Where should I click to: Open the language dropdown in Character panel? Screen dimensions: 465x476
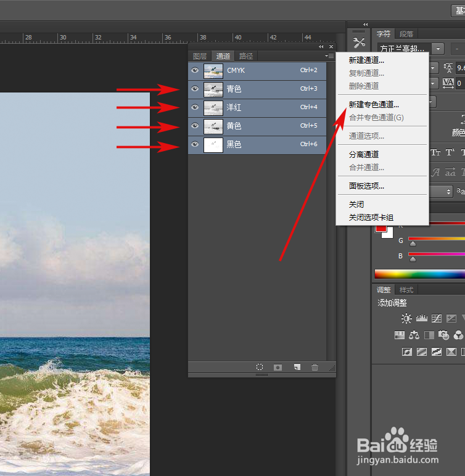[x=442, y=192]
